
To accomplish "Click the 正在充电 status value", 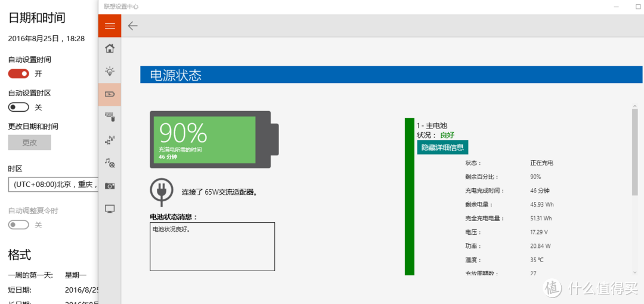I will [541, 163].
